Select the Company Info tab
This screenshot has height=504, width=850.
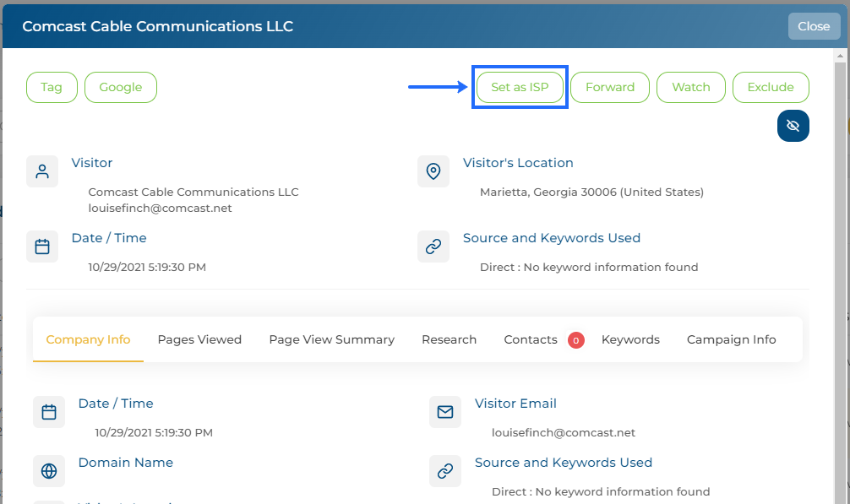[x=89, y=339]
